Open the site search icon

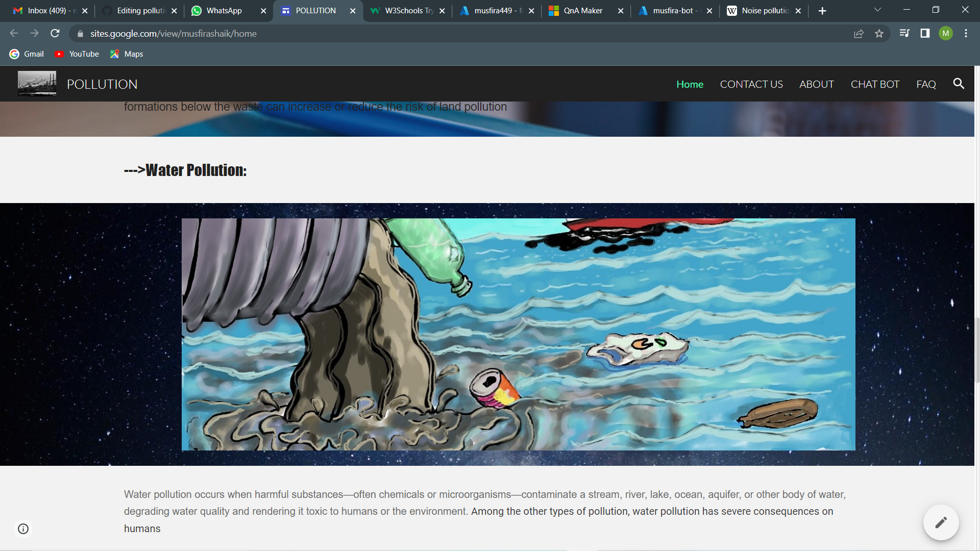959,84
